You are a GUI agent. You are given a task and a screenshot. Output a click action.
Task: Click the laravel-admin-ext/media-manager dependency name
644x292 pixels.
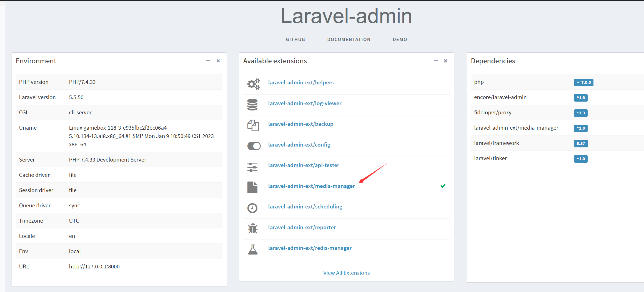516,128
